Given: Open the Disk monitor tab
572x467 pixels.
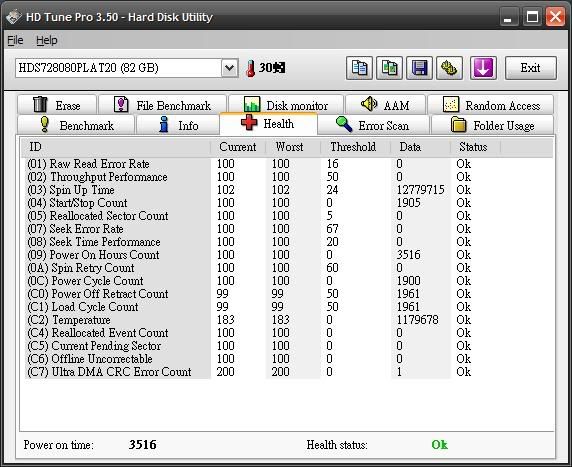Looking at the screenshot, I should click(286, 105).
